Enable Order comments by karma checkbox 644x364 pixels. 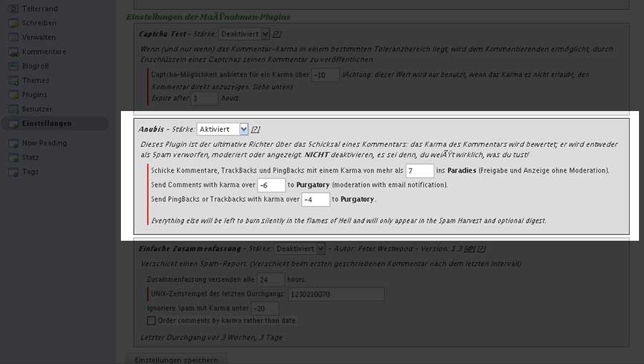click(x=151, y=320)
